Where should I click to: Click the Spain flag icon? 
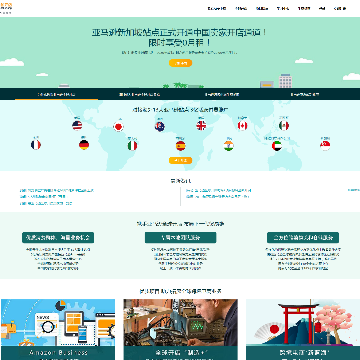(181, 146)
